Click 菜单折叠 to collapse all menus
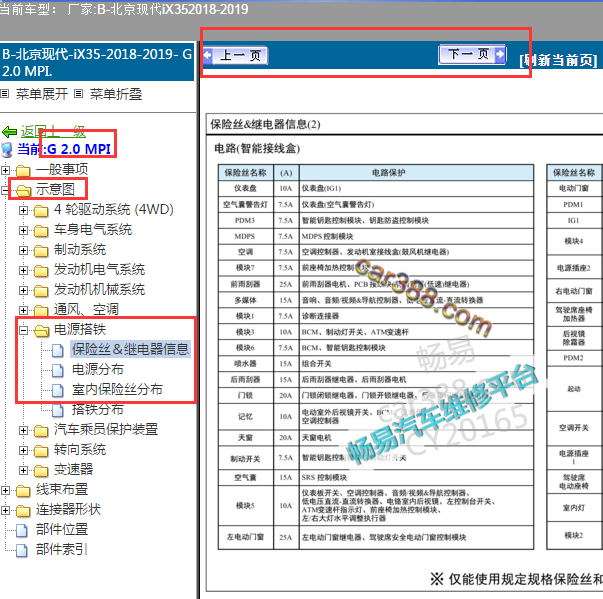The width and height of the screenshot is (603, 599). point(116,94)
